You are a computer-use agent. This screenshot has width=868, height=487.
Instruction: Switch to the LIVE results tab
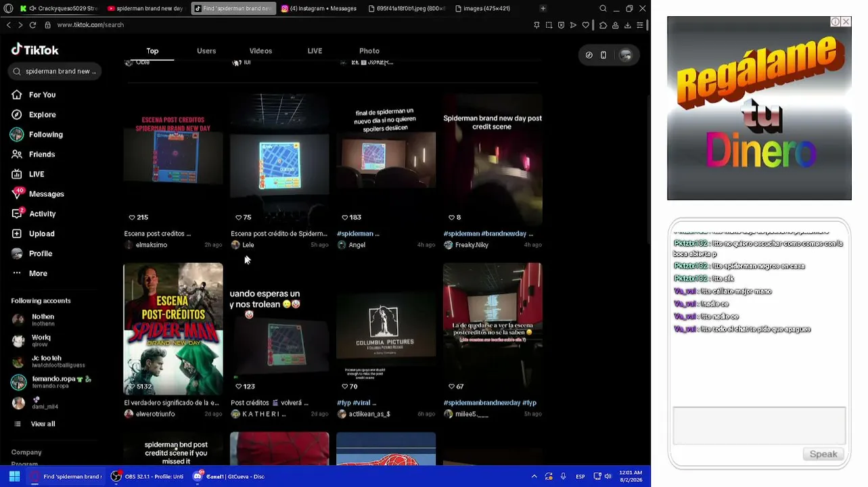[315, 51]
